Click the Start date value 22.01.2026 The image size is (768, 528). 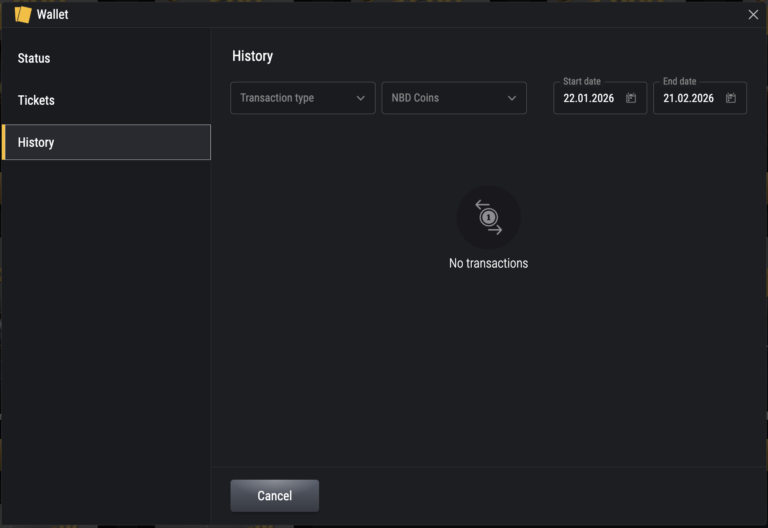pyautogui.click(x=589, y=98)
